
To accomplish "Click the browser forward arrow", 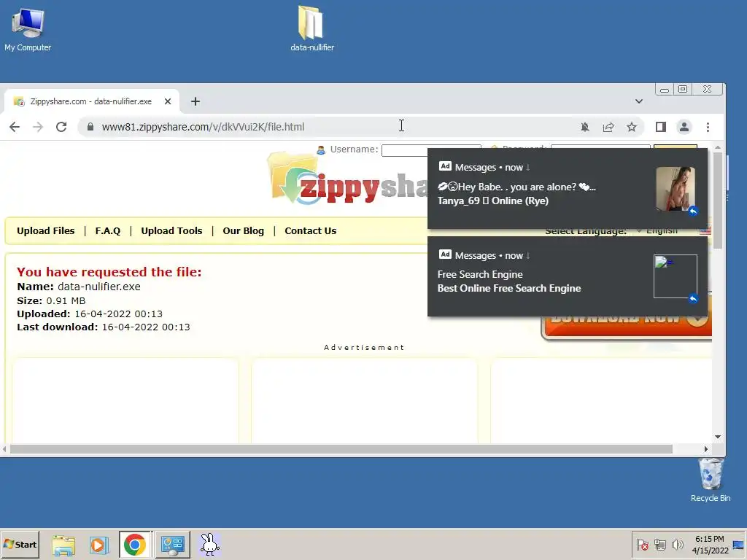I will tap(38, 127).
